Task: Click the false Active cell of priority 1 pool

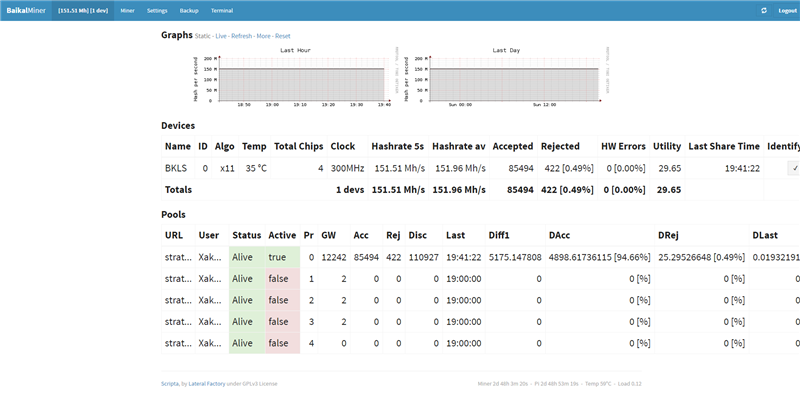Action: coord(283,279)
